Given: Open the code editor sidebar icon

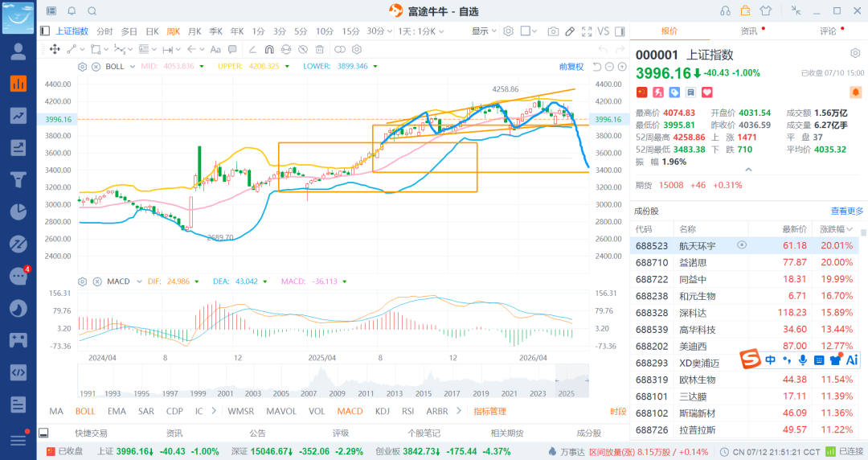Looking at the screenshot, I should point(18,372).
